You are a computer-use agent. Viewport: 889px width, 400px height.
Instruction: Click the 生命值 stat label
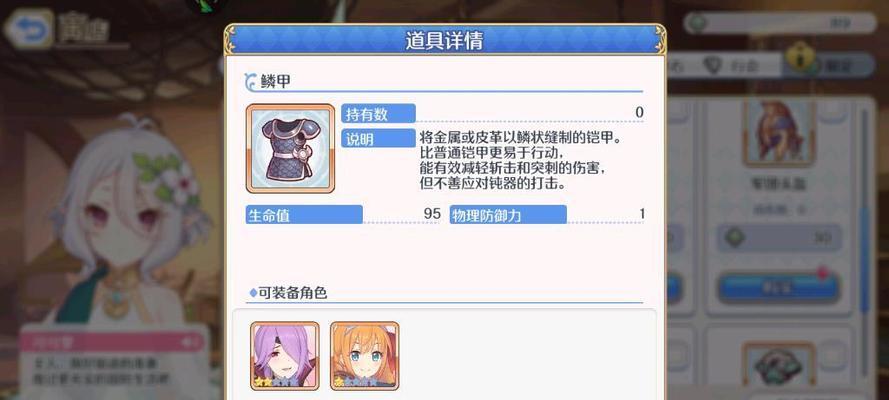[x=304, y=214]
